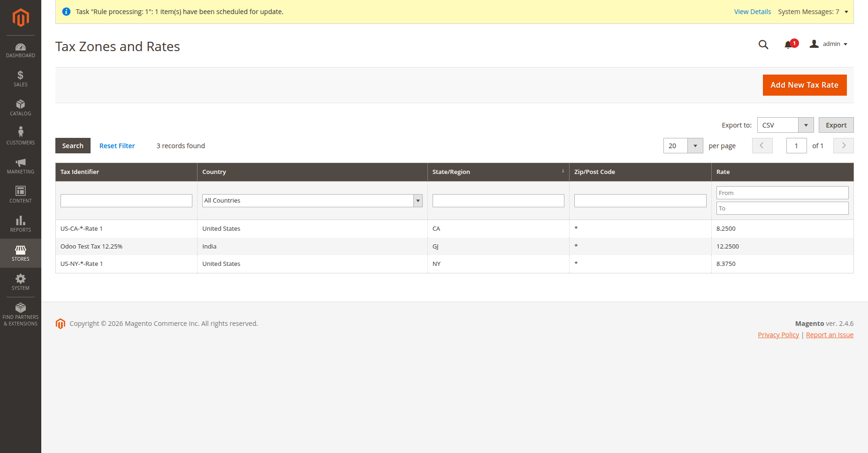Focus the State/Region filter field
The height and width of the screenshot is (453, 868).
click(498, 201)
